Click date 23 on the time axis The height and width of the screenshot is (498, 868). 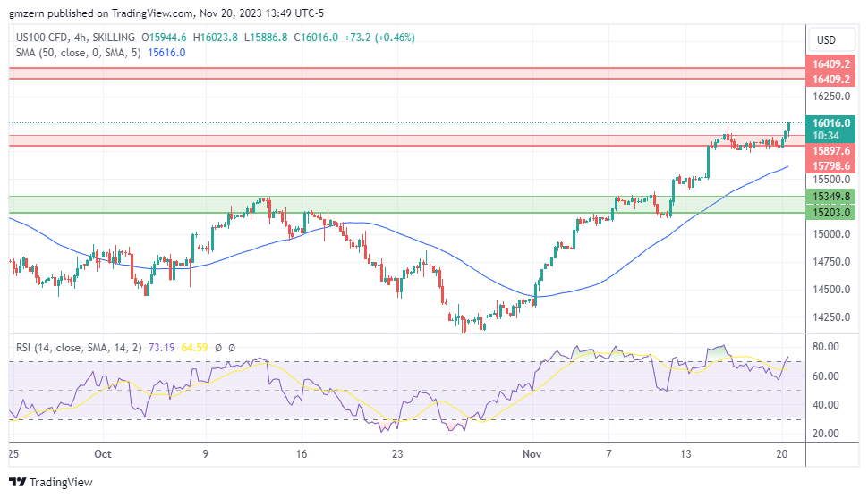[397, 453]
